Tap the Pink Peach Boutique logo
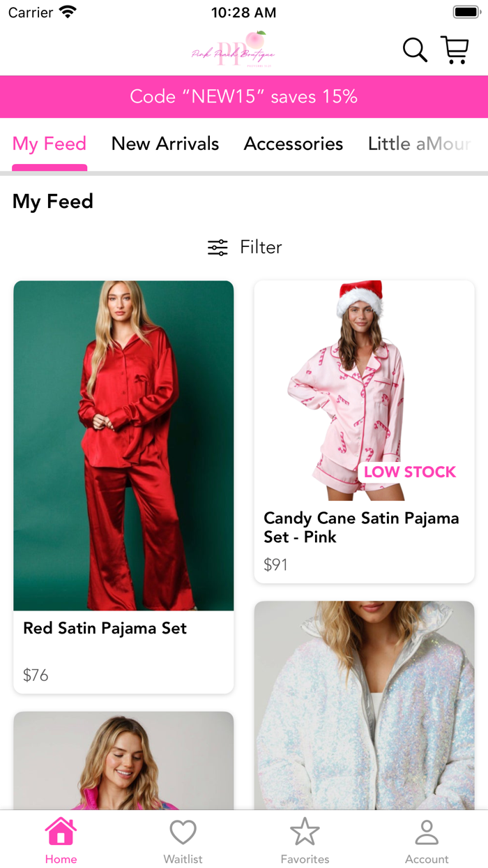 point(234,50)
